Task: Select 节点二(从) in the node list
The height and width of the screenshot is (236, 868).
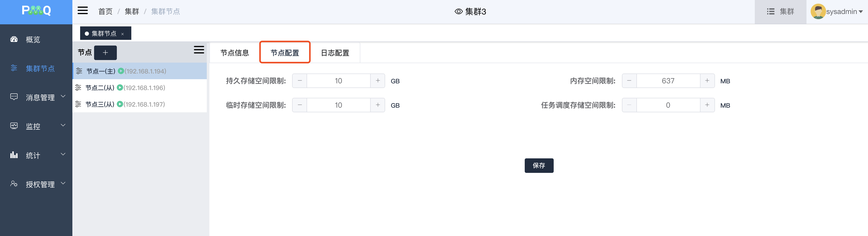Action: coord(100,88)
